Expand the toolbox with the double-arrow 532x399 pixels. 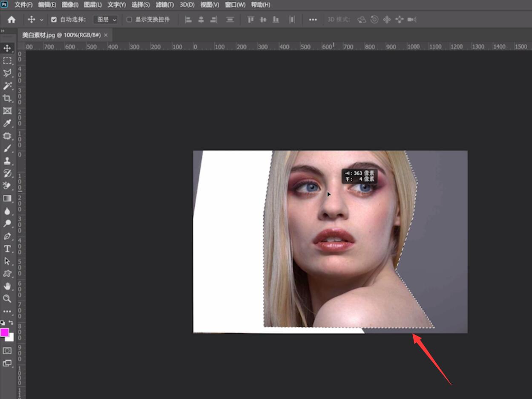(x=3, y=31)
